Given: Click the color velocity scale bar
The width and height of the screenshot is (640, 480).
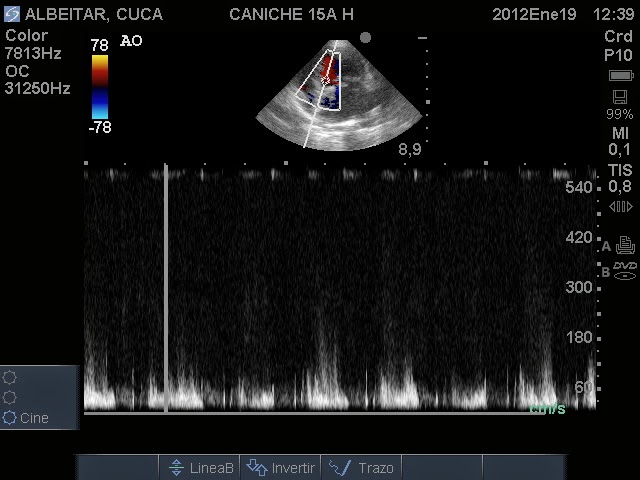Looking at the screenshot, I should pyautogui.click(x=100, y=87).
